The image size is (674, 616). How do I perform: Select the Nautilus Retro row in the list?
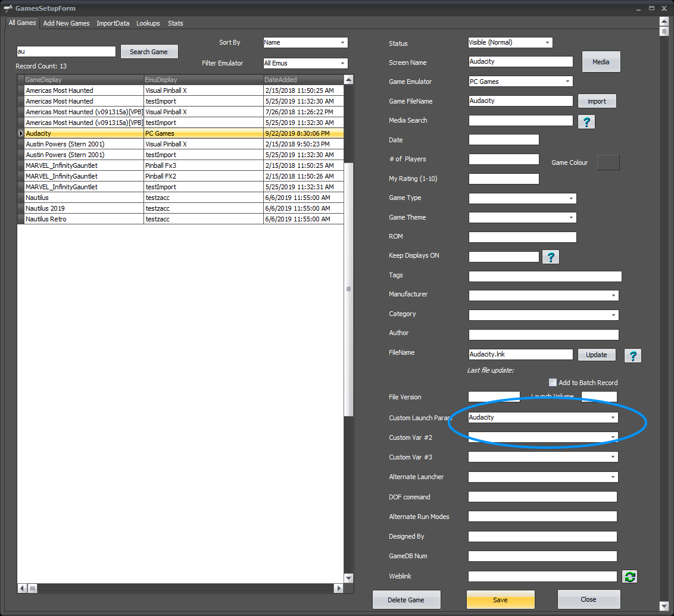[x=83, y=219]
